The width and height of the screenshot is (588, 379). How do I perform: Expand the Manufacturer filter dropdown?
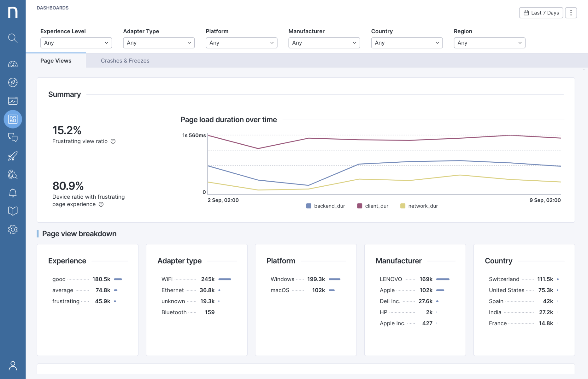coord(324,43)
